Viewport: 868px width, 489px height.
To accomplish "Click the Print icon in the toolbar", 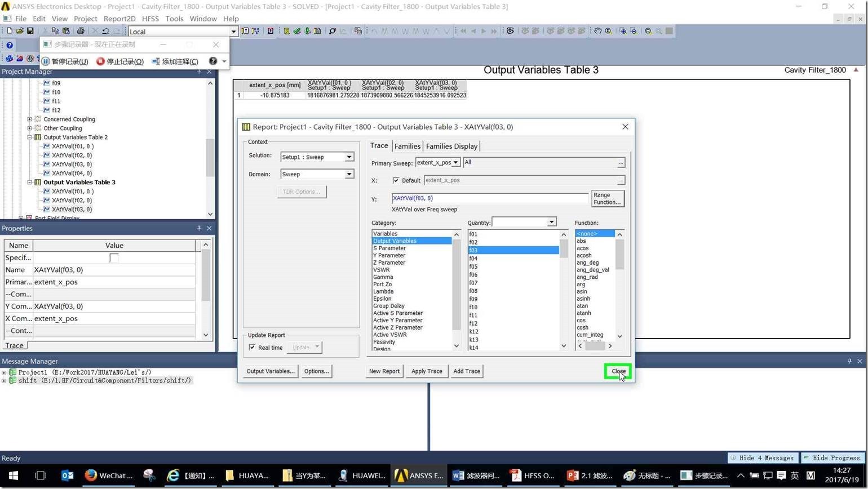I will 80,31.
